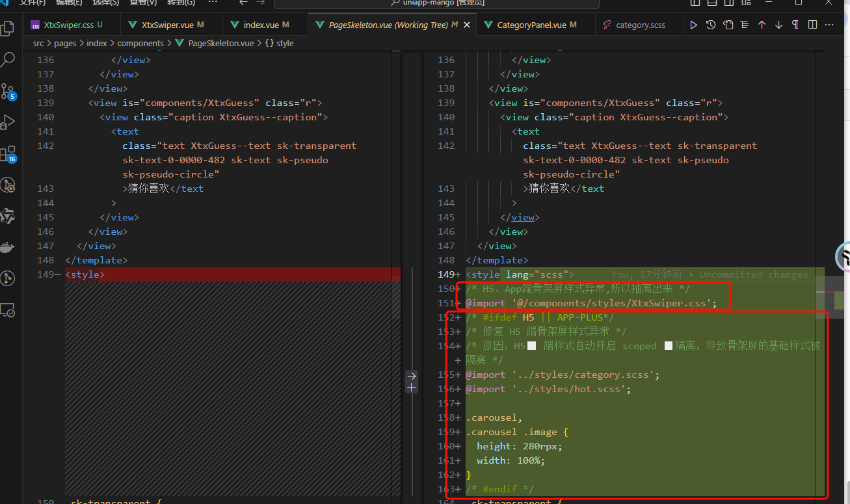The width and height of the screenshot is (850, 504).
Task: Open the GitLens inspect icon below Extensions
Action: 8,185
